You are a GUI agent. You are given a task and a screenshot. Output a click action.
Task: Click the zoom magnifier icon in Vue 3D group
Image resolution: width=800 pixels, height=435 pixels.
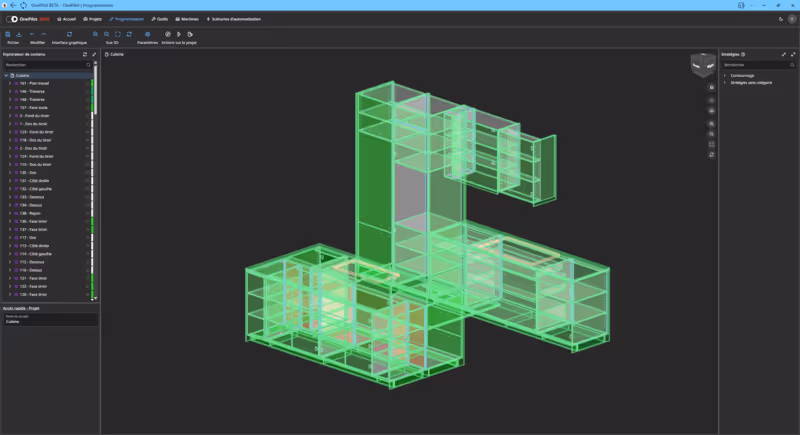pyautogui.click(x=107, y=34)
